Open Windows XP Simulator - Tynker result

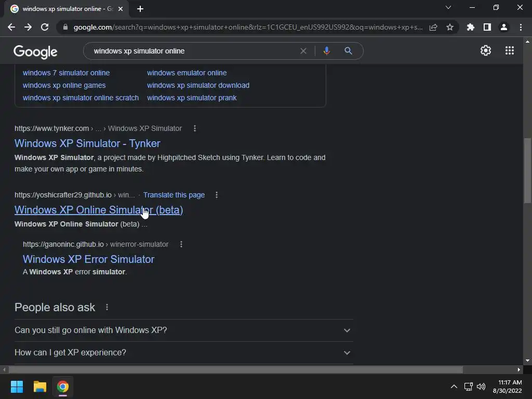point(87,143)
